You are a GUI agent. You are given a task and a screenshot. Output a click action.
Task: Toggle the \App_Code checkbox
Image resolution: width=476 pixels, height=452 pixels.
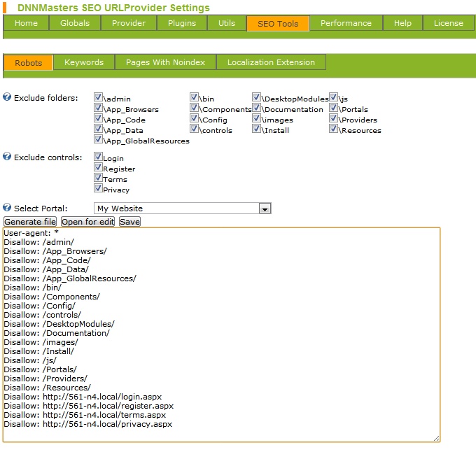(98, 118)
